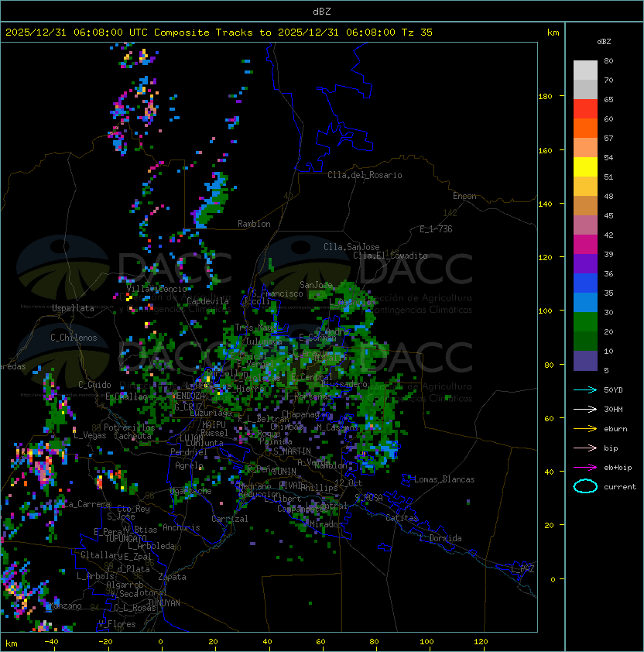Click the 'eburn' legend label
This screenshot has width=644, height=652.
615,429
